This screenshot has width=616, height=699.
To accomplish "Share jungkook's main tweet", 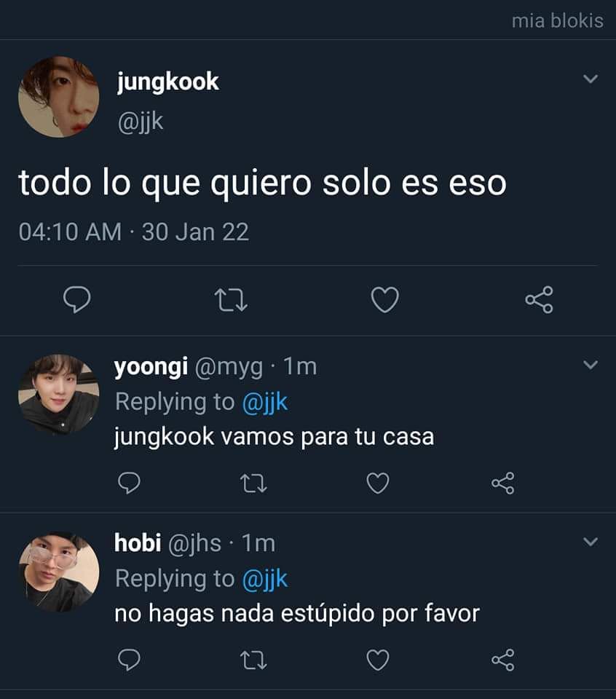I will click(540, 300).
